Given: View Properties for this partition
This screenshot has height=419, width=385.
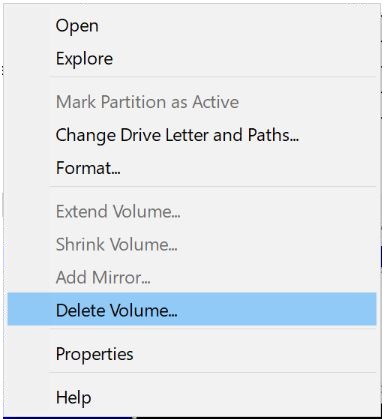Looking at the screenshot, I should 192,354.
